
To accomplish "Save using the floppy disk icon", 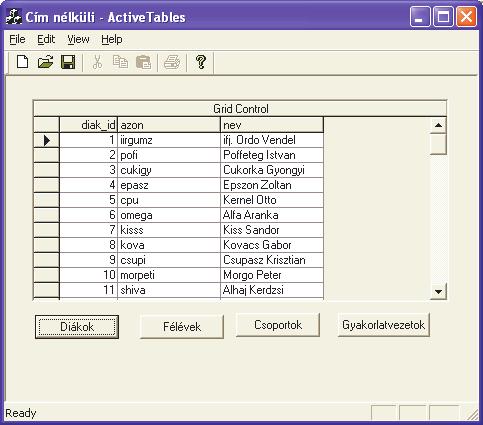I will click(x=68, y=62).
